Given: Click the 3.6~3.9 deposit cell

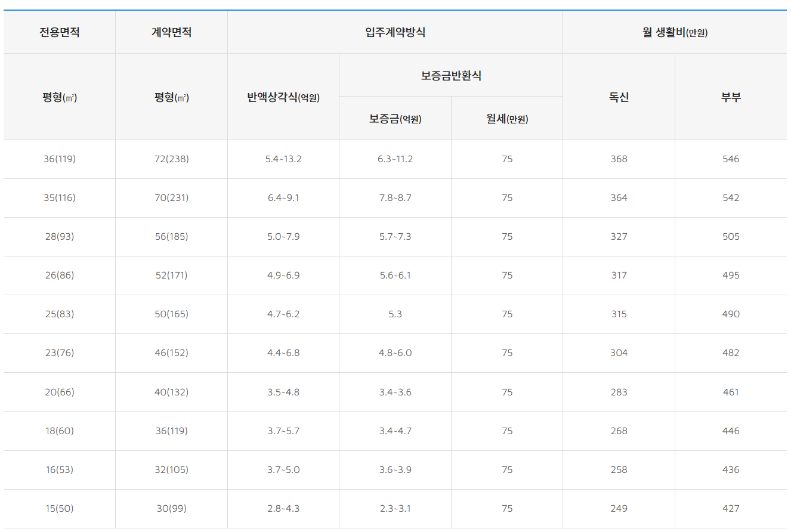Looking at the screenshot, I should [395, 470].
